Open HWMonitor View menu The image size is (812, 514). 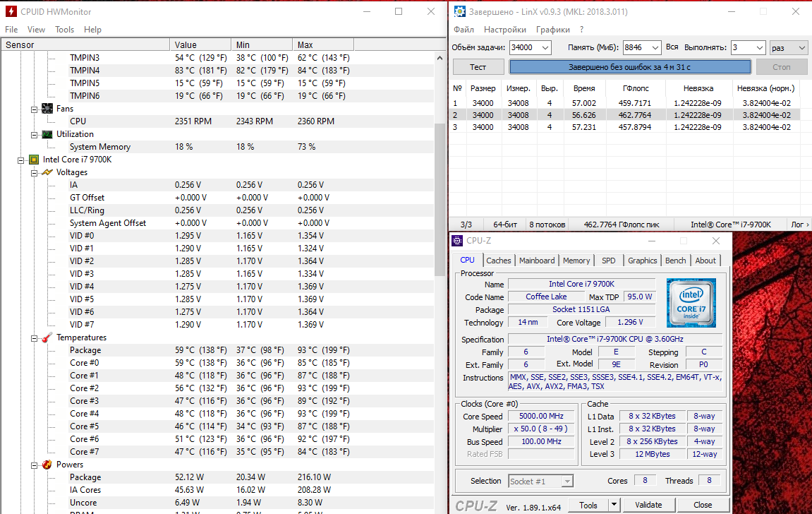(36, 30)
